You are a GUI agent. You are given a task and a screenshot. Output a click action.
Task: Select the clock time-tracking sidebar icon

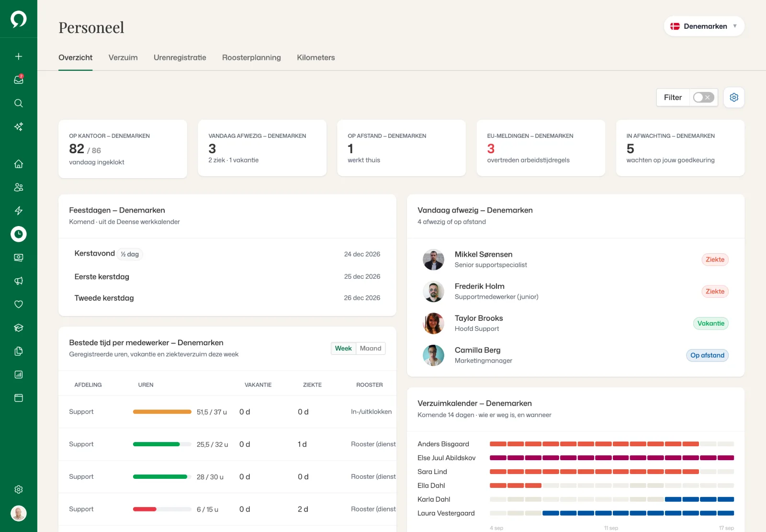[19, 234]
